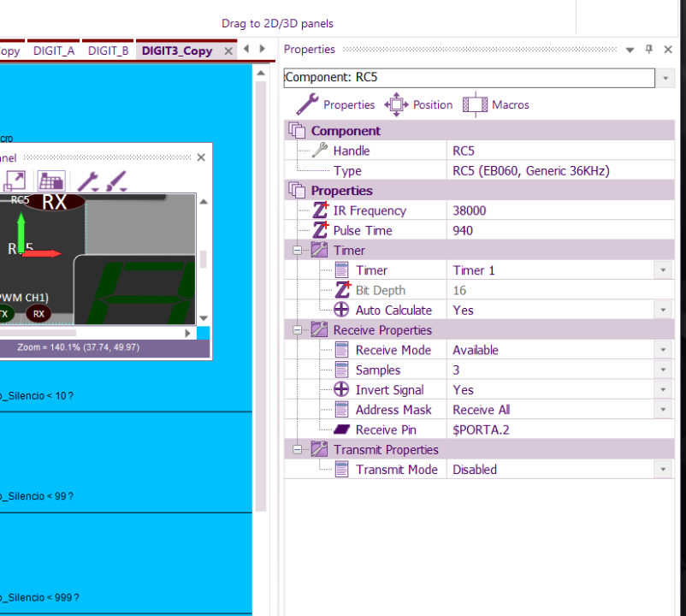Viewport: 686px width, 616px height.
Task: Click the Transmit Properties group icon
Action: coord(319,449)
